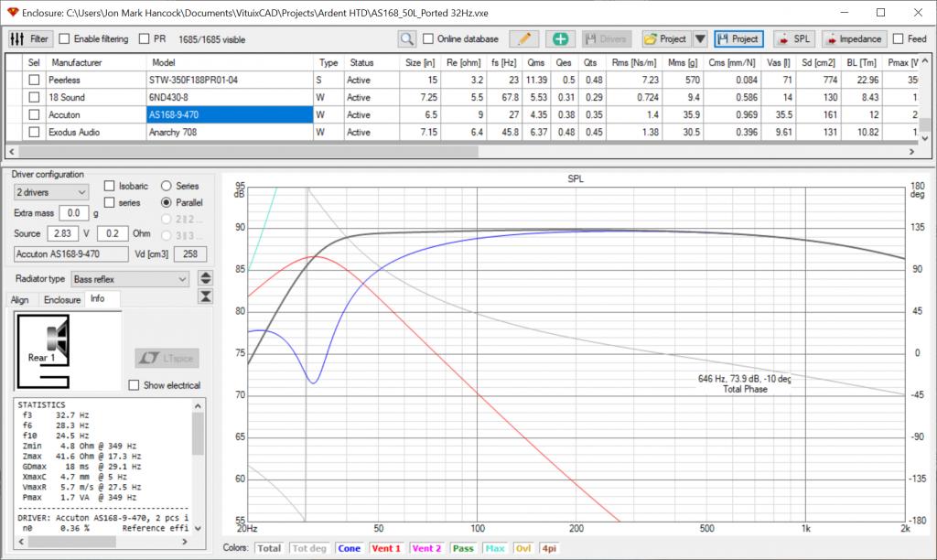Screen dimensions: 937x560
Task: Select the STW-350F188PR01-04 model cell
Action: click(x=230, y=81)
